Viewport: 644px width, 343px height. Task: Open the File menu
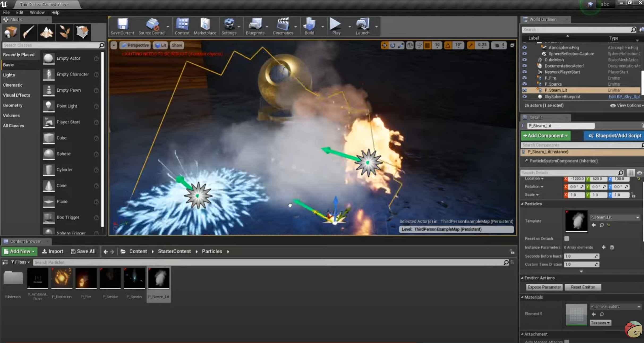[6, 12]
